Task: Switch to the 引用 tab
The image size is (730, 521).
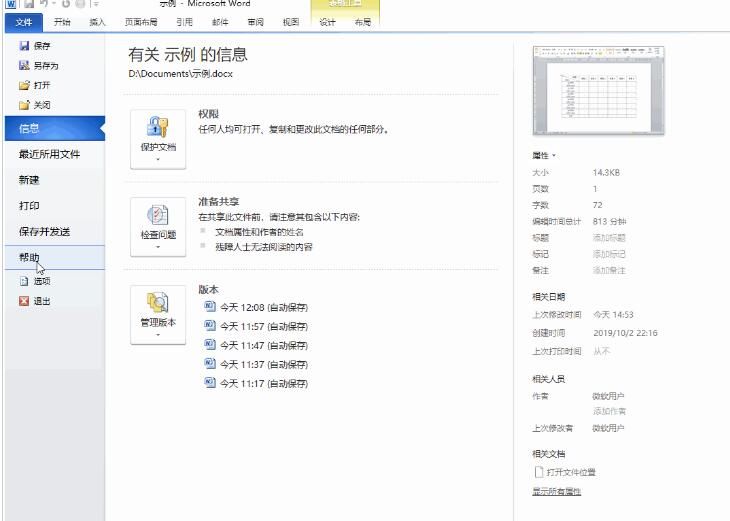Action: [184, 22]
